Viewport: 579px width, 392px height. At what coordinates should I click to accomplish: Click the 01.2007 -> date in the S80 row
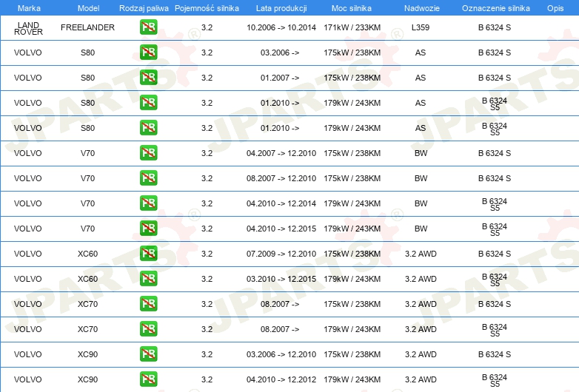coord(280,78)
